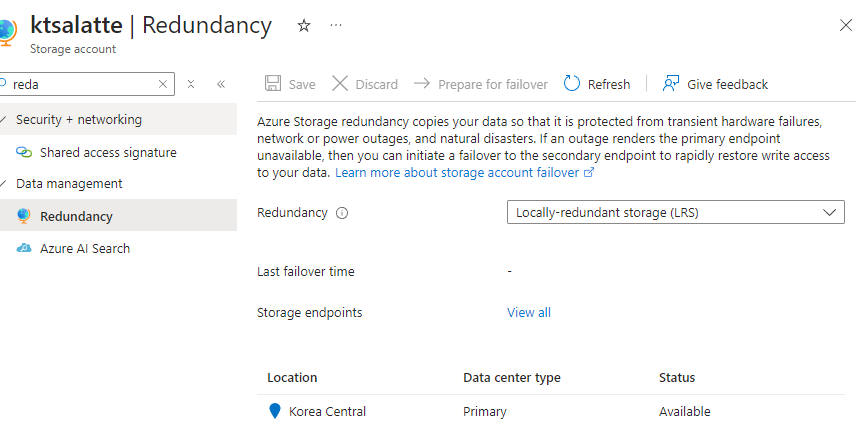Screen dimensions: 856x423
Task: Click the Available status cell
Action: tap(685, 412)
